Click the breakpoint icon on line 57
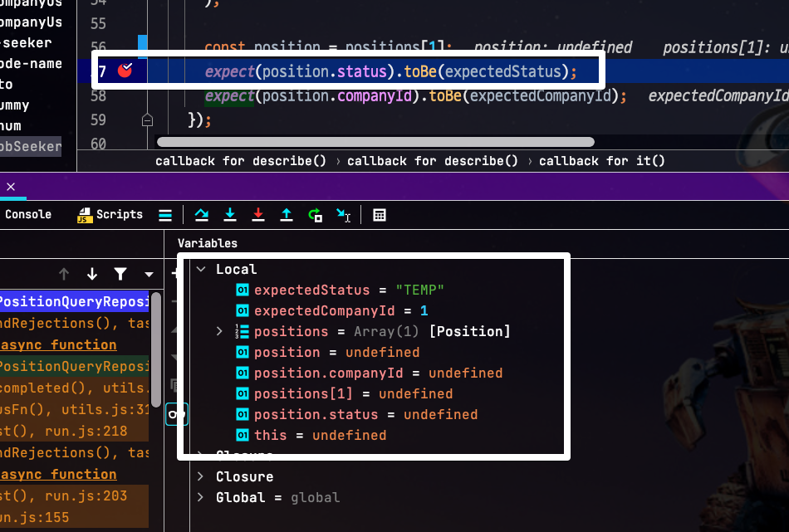Image resolution: width=789 pixels, height=532 pixels. click(125, 71)
